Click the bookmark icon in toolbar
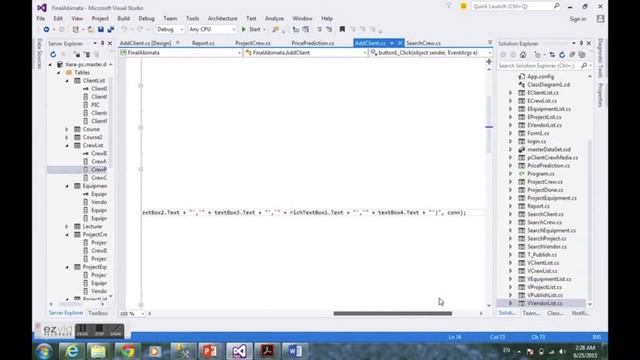 [342, 29]
